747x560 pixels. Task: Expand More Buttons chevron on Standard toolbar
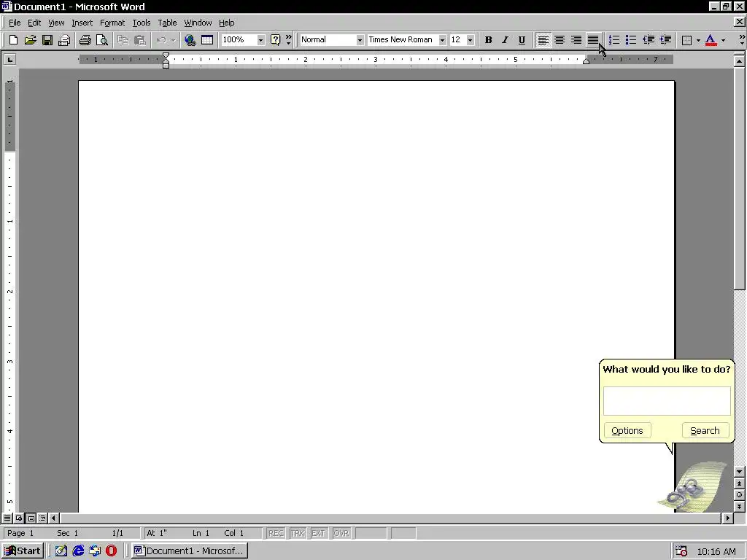click(x=288, y=40)
